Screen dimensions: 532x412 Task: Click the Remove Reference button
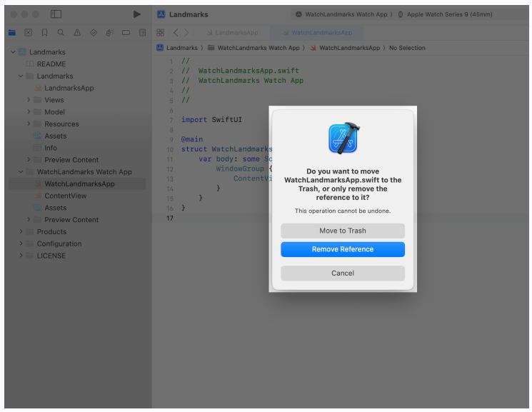tap(343, 249)
